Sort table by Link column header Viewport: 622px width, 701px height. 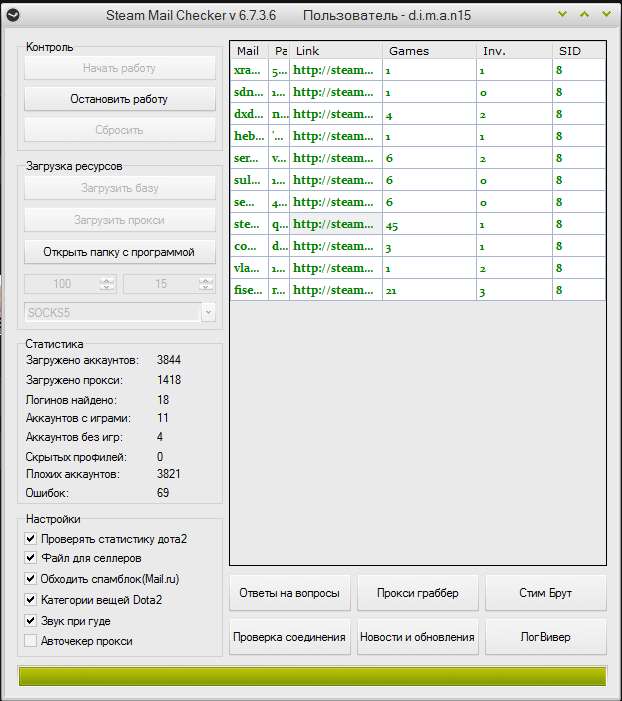[x=336, y=51]
